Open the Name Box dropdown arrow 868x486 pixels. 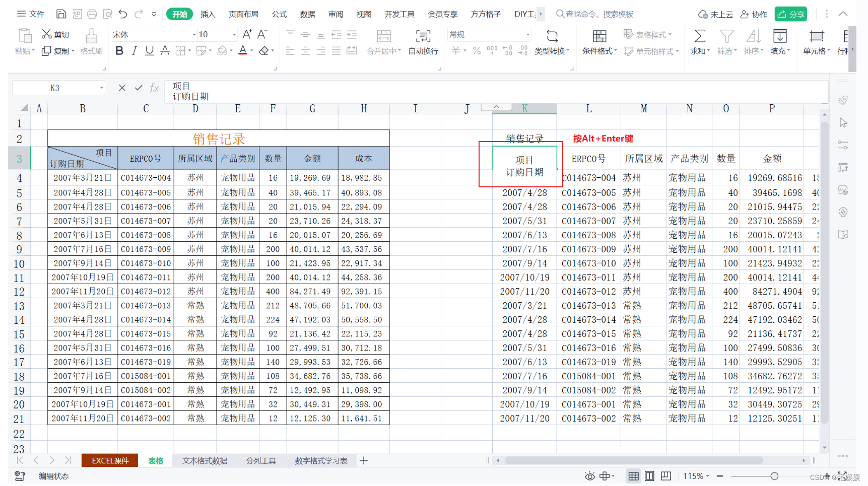click(x=101, y=88)
